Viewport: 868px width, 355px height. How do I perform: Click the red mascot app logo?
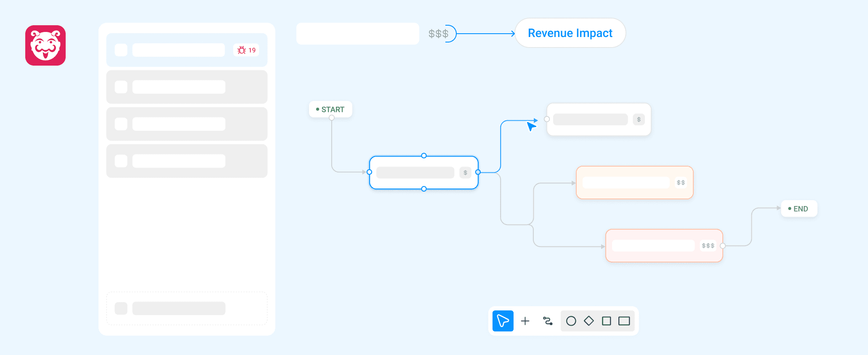click(45, 45)
